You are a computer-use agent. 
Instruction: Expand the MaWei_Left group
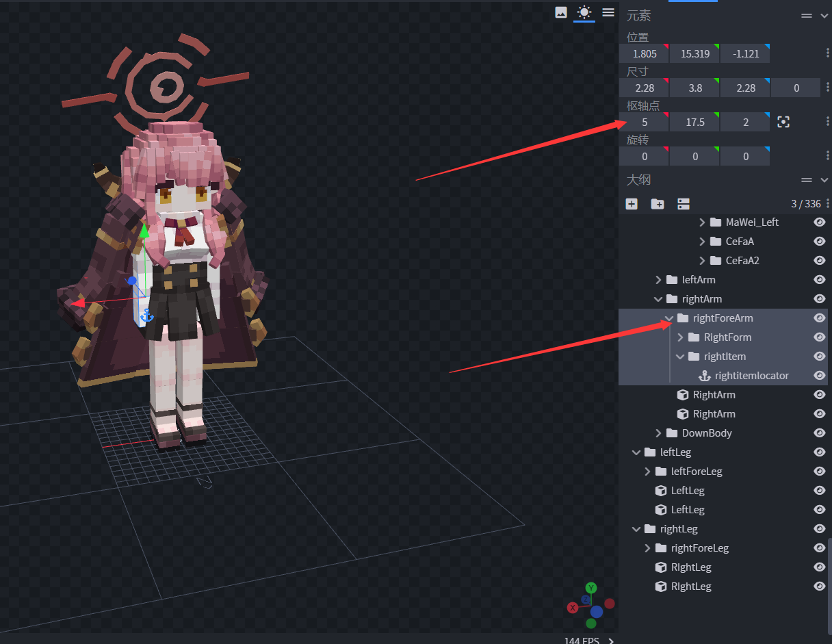pos(702,222)
